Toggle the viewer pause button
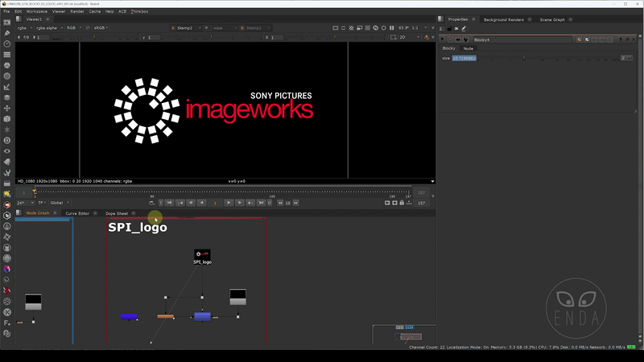 [x=392, y=28]
